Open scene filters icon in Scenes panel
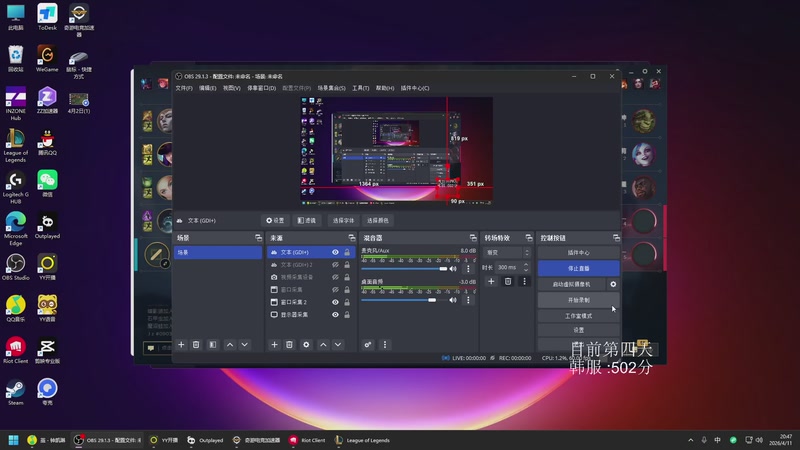Screen dimensions: 800x450 click(x=213, y=345)
